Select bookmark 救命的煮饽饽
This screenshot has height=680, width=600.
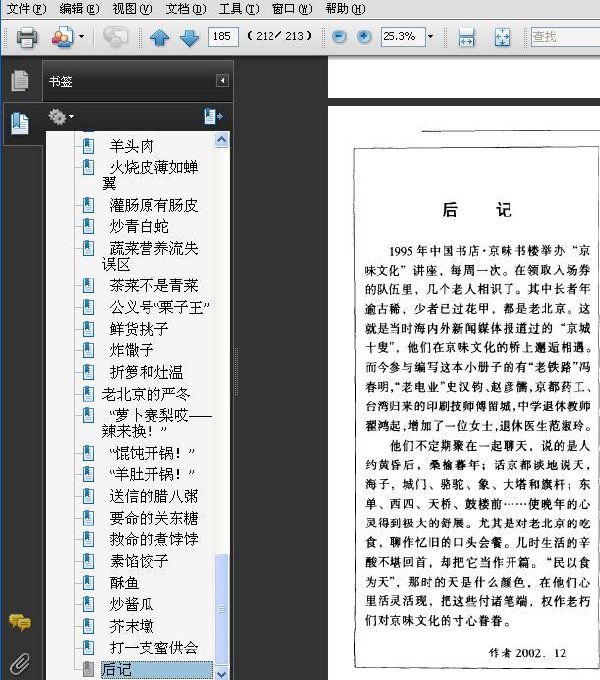tap(153, 539)
